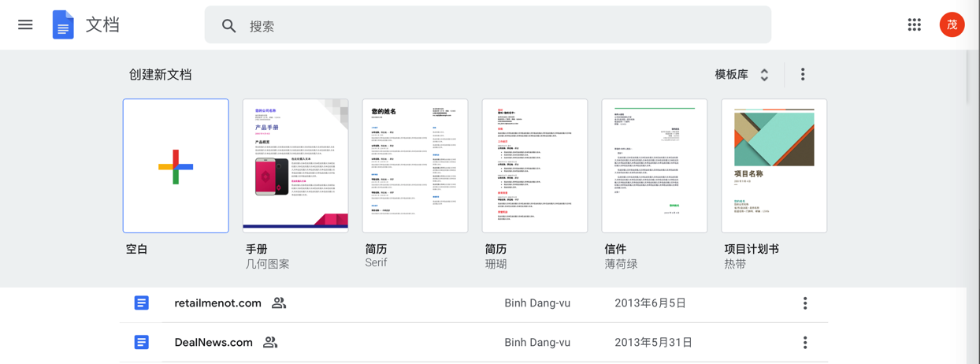Click the 几何图案 subtitle
The width and height of the screenshot is (980, 364).
[268, 265]
